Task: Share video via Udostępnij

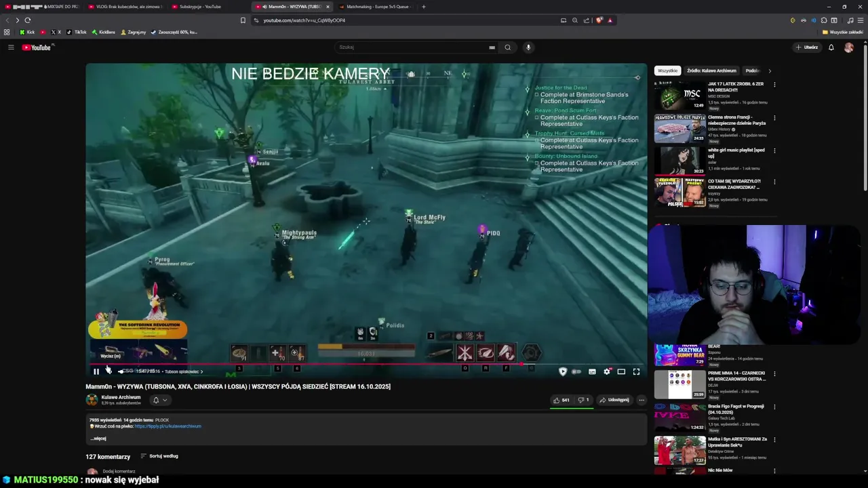Action: point(614,400)
